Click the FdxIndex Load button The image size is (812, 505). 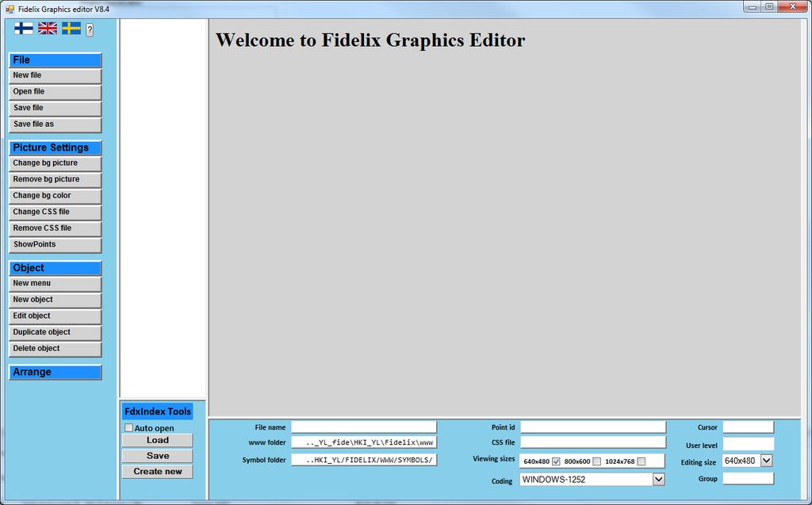158,440
